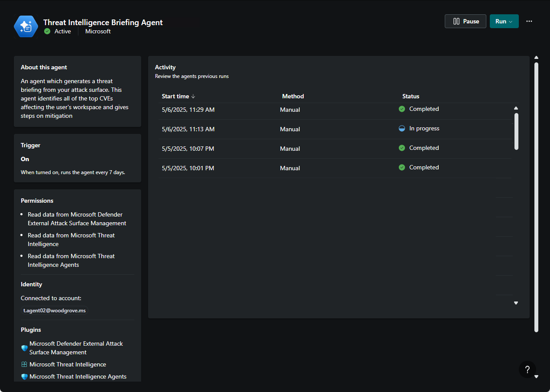
Task: Click the Status column header
Action: [411, 96]
